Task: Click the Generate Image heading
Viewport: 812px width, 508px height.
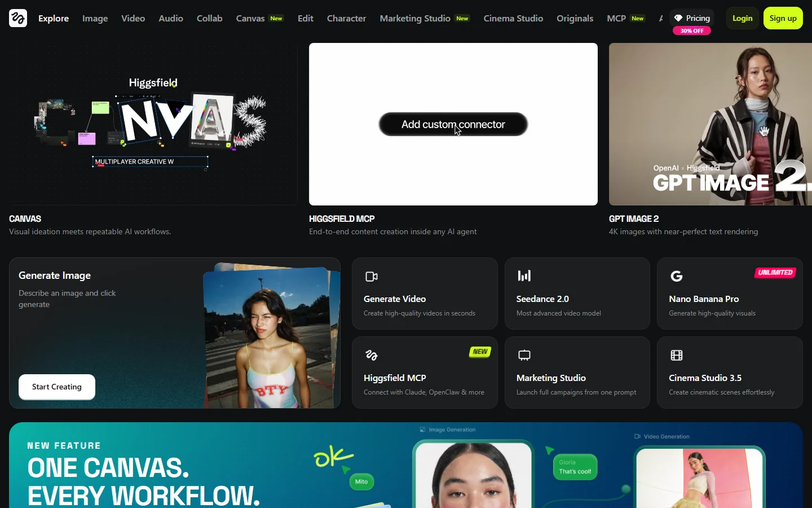Action: click(55, 275)
